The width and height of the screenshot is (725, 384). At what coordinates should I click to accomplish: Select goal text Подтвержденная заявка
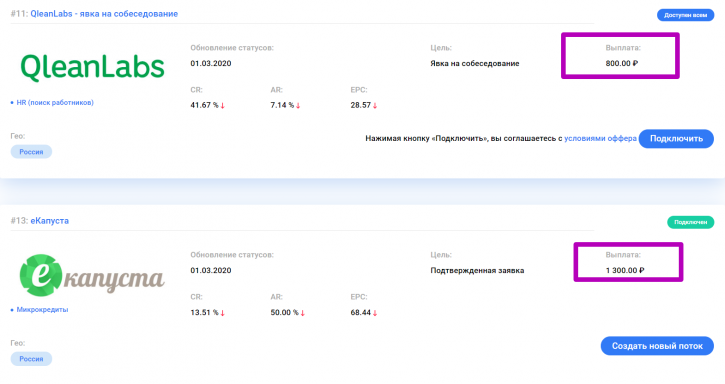click(x=477, y=271)
